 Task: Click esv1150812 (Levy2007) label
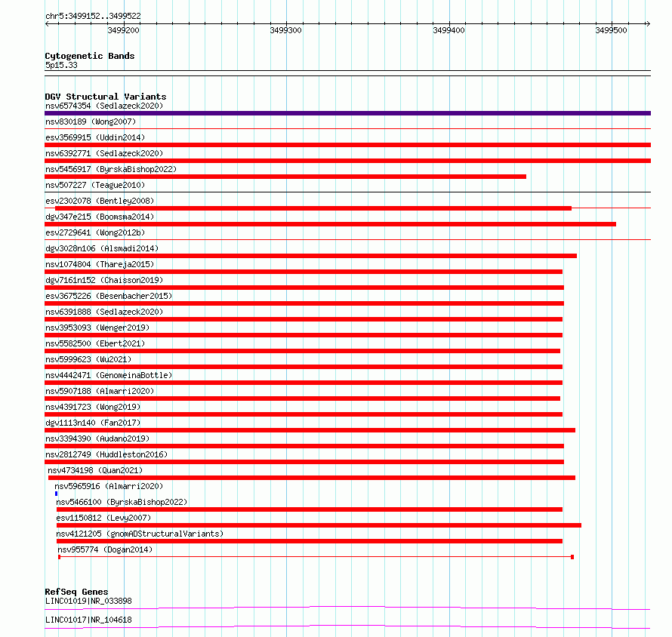(103, 518)
